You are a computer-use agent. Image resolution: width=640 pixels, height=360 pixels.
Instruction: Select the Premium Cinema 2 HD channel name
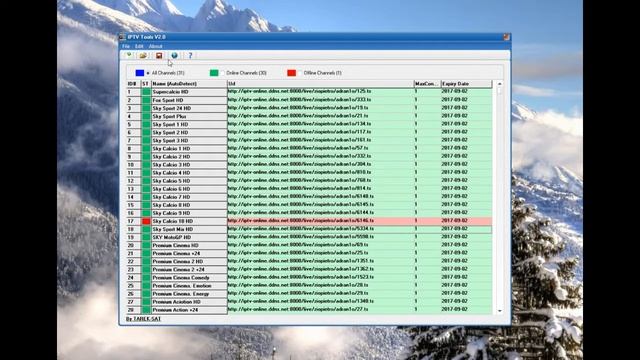tap(178, 262)
